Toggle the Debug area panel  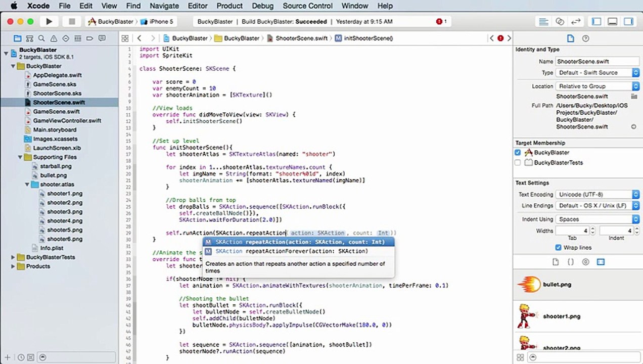tap(613, 22)
